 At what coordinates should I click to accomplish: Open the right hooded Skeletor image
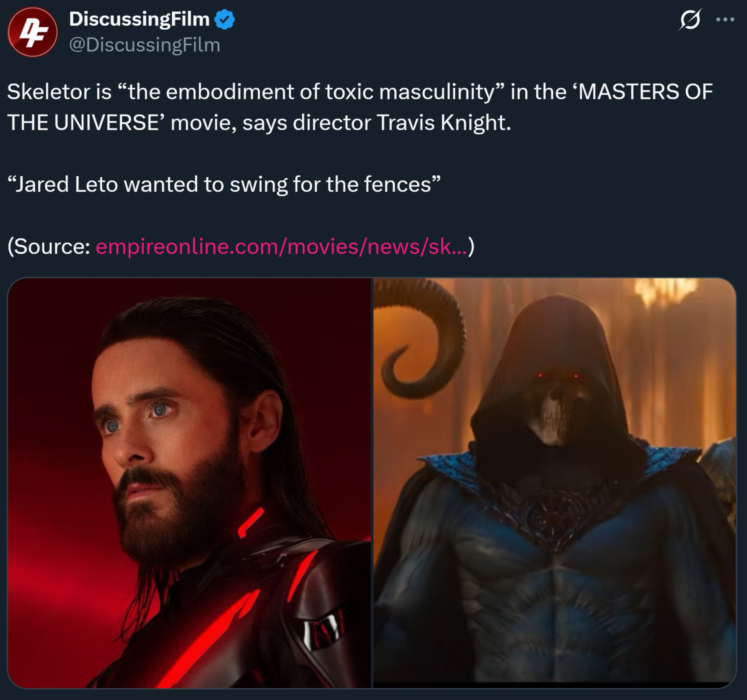pyautogui.click(x=555, y=483)
